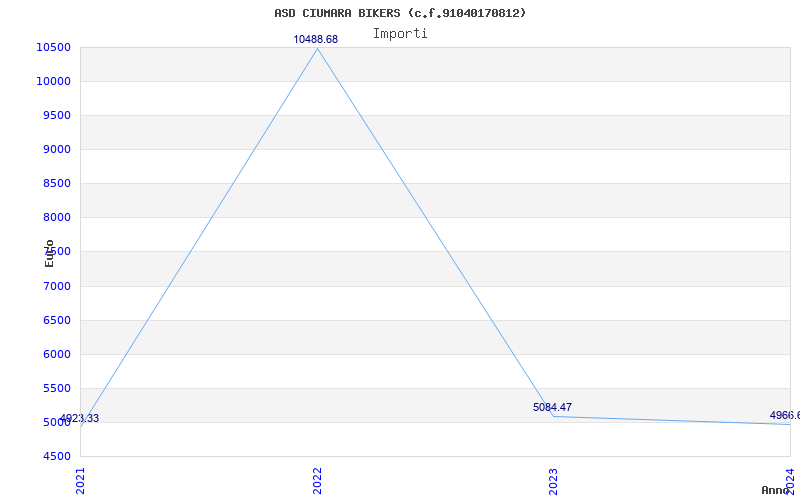Screen dimensions: 800x500
Task: Click the 8000 y-axis tick label
Action: 57,217
